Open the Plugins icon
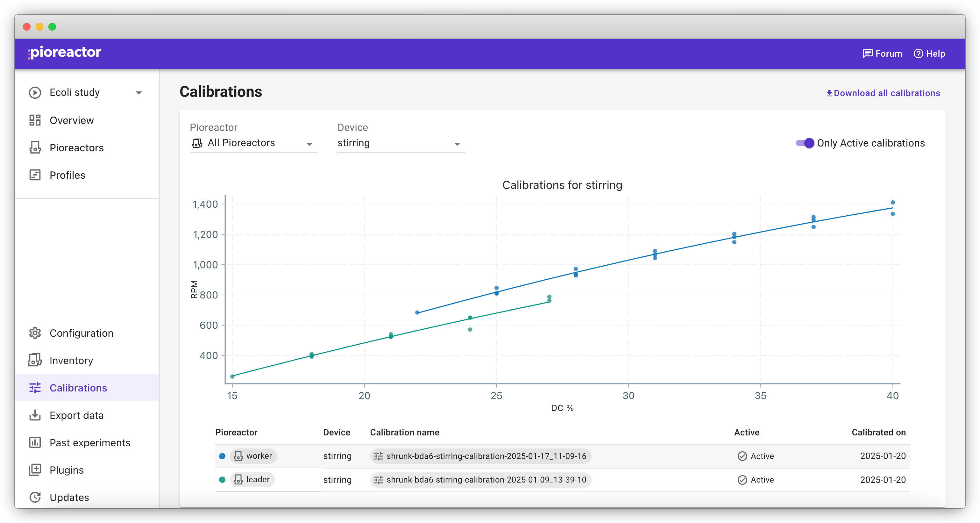The width and height of the screenshot is (980, 523). click(35, 470)
